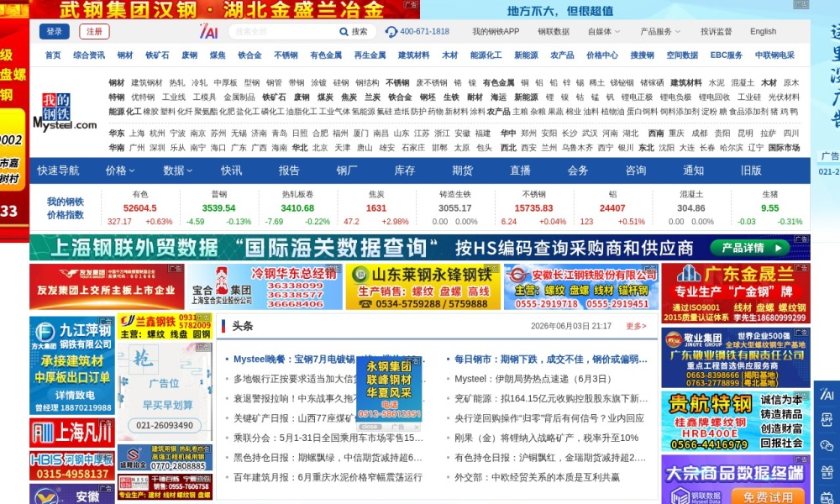Screen dimensions: 840x504
Task: Switch the site language to English
Action: 763,32
